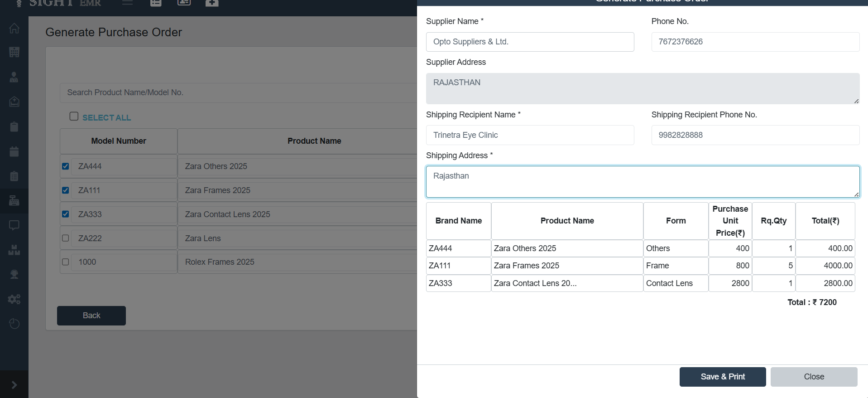
Task: Click the inventory boxes sidebar icon
Action: pos(14,250)
